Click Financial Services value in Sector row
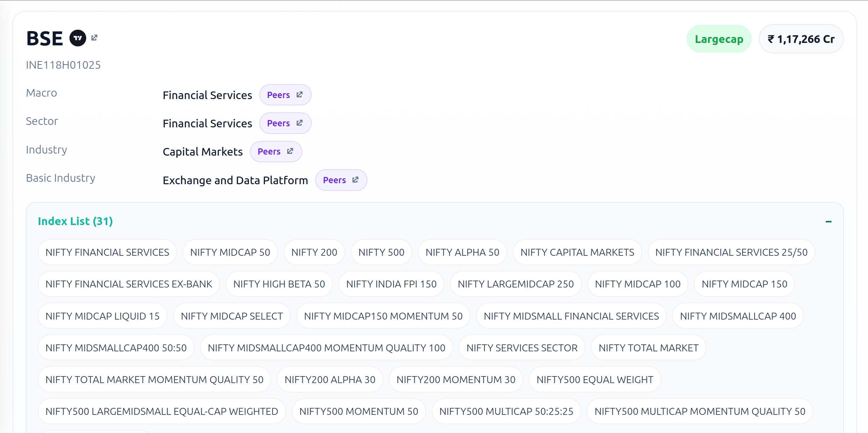The height and width of the screenshot is (433, 868). [x=207, y=124]
